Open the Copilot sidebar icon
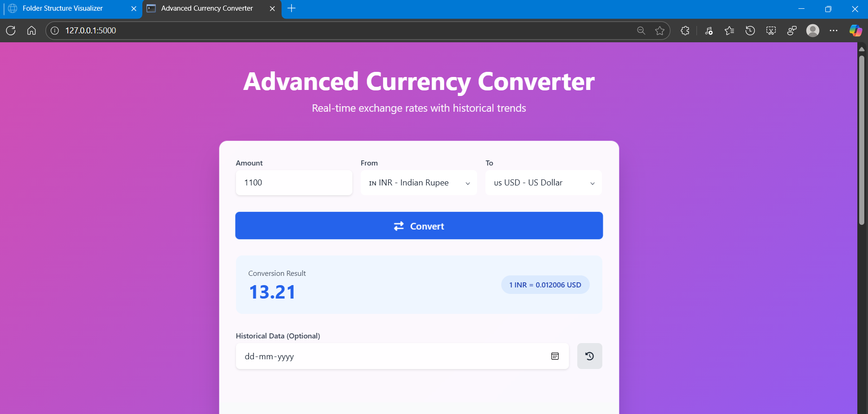The width and height of the screenshot is (868, 414). click(855, 31)
